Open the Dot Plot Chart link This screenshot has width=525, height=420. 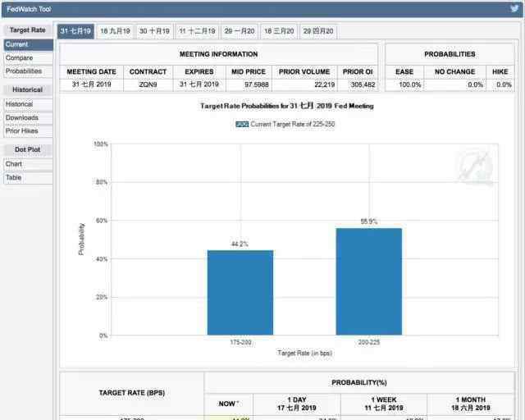click(x=29, y=164)
